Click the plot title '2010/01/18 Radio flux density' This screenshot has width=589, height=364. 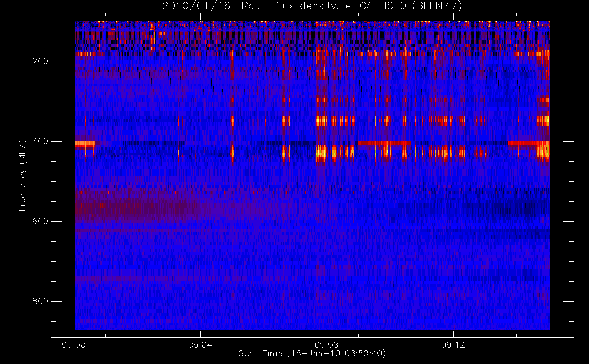pos(312,7)
